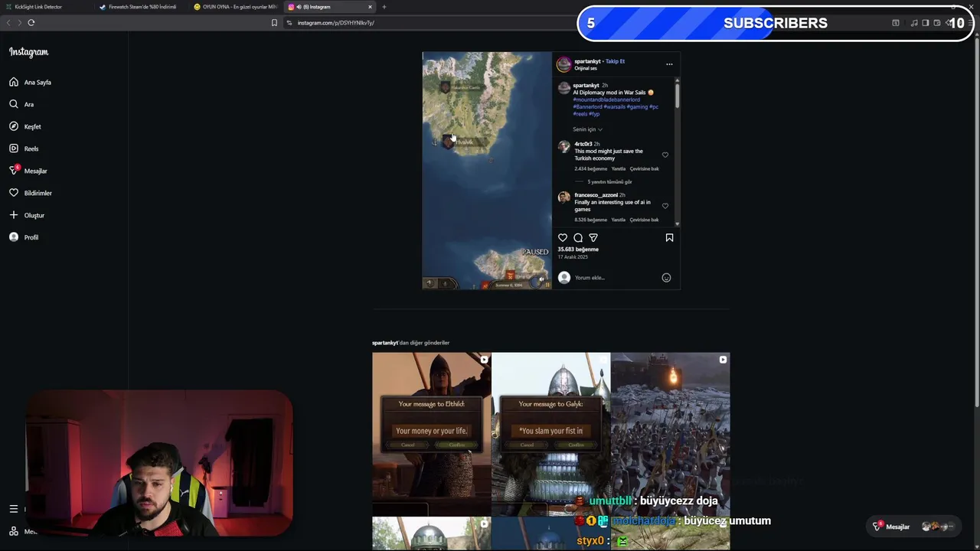Click the reel video map area
This screenshot has height=551, width=980.
click(487, 170)
